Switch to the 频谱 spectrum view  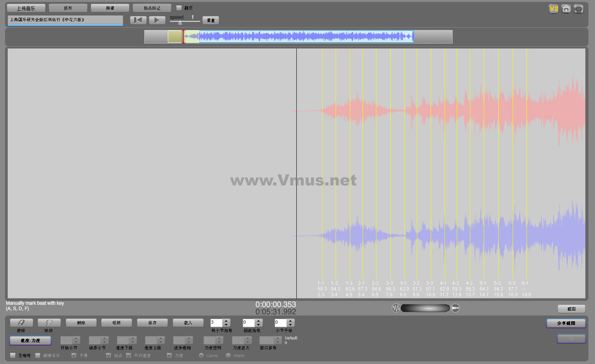[x=110, y=8]
